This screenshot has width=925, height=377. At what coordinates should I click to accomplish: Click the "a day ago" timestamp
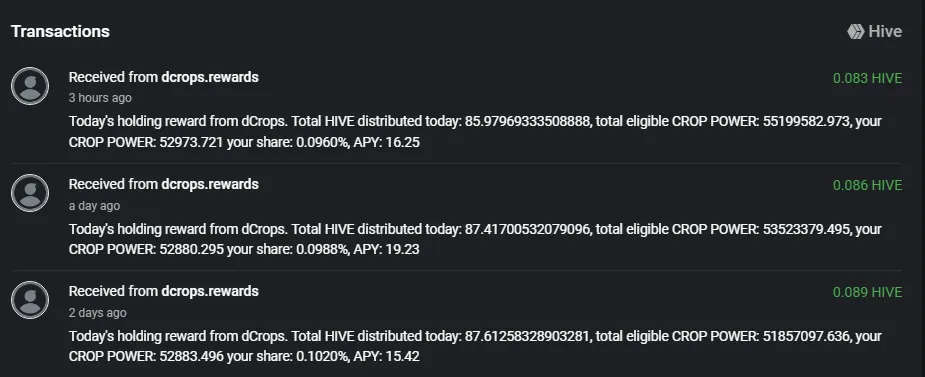click(x=94, y=206)
